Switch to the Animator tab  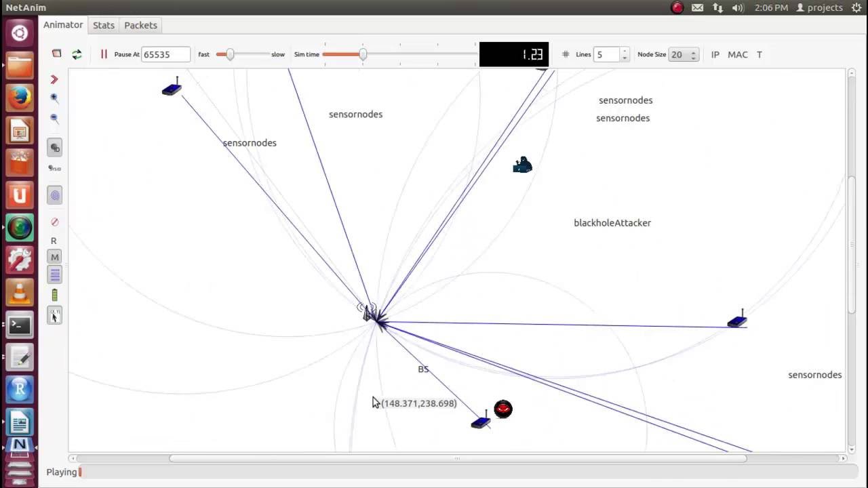[63, 25]
